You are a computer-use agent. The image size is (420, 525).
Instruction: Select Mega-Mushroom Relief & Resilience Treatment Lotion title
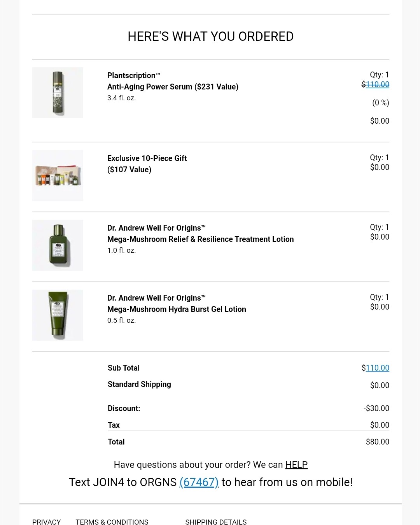click(200, 239)
